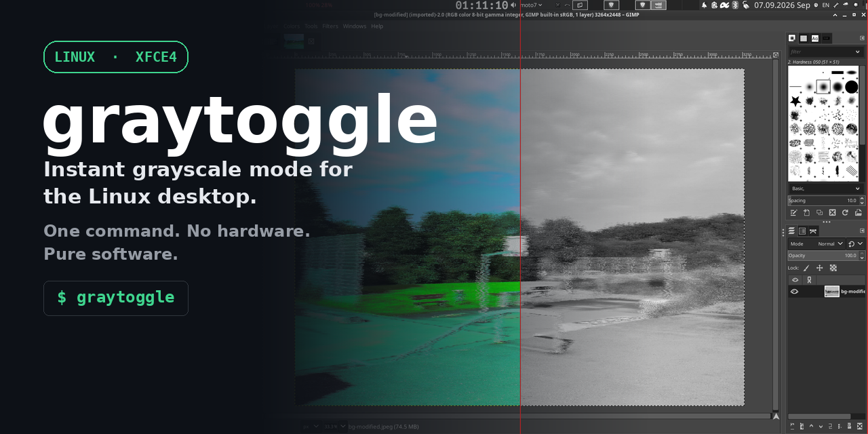
Task: Click the bg-modified layer thumbnail
Action: [832, 292]
